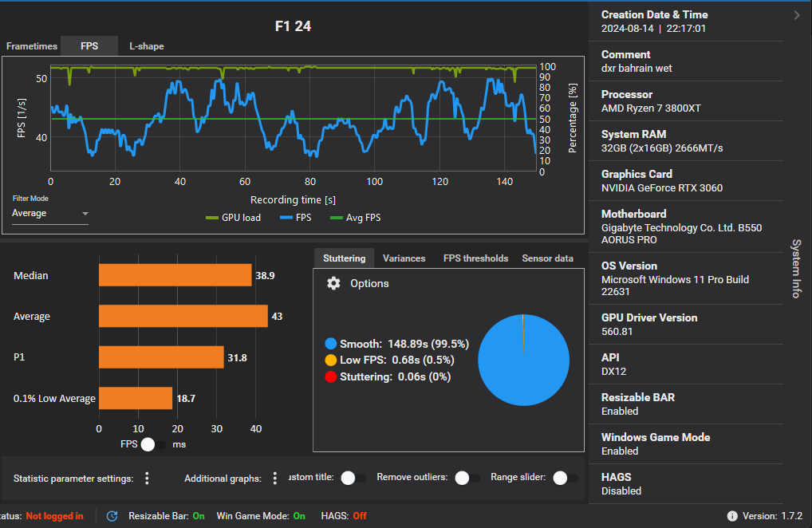The width and height of the screenshot is (812, 528).
Task: Click the Stuttering 0.06s (0%) text
Action: [x=395, y=376]
